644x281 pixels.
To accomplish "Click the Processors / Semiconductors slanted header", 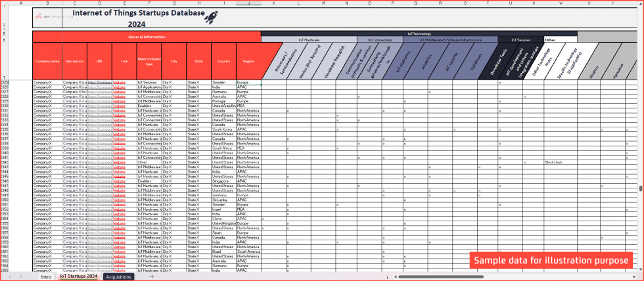I will tap(283, 62).
